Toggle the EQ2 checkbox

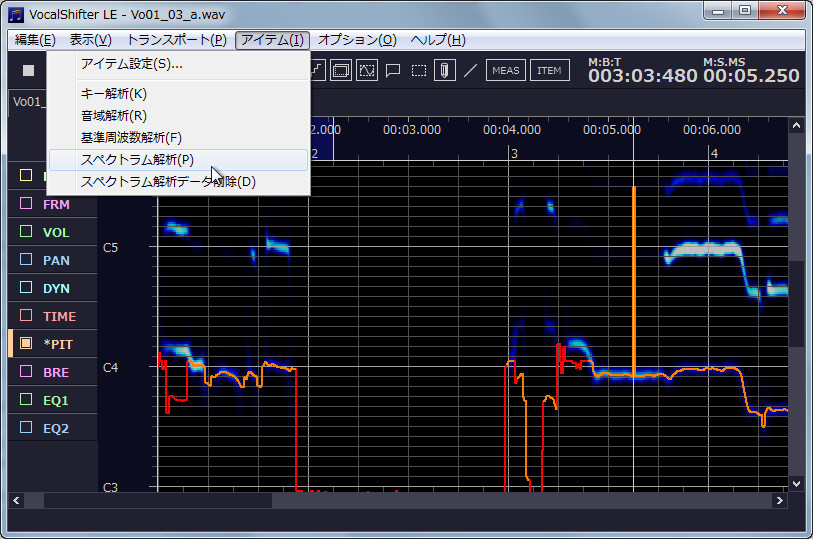26,427
